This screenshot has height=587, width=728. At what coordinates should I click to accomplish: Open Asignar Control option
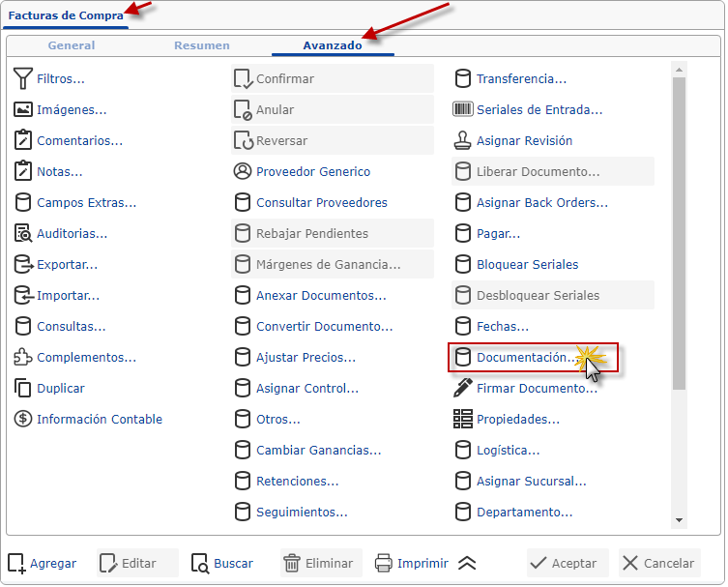pyautogui.click(x=296, y=388)
